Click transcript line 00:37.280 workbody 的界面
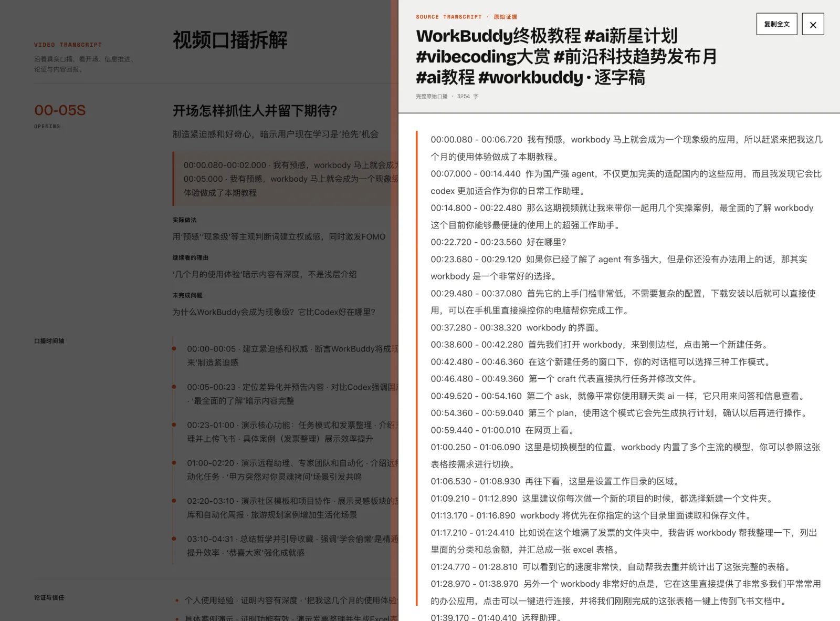This screenshot has width=840, height=621. point(516,328)
